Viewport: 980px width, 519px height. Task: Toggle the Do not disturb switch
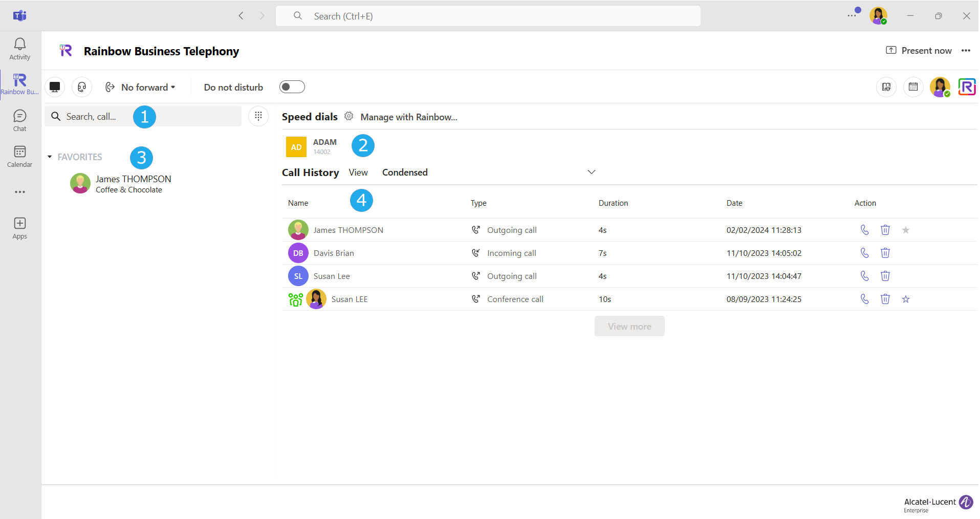pos(292,87)
